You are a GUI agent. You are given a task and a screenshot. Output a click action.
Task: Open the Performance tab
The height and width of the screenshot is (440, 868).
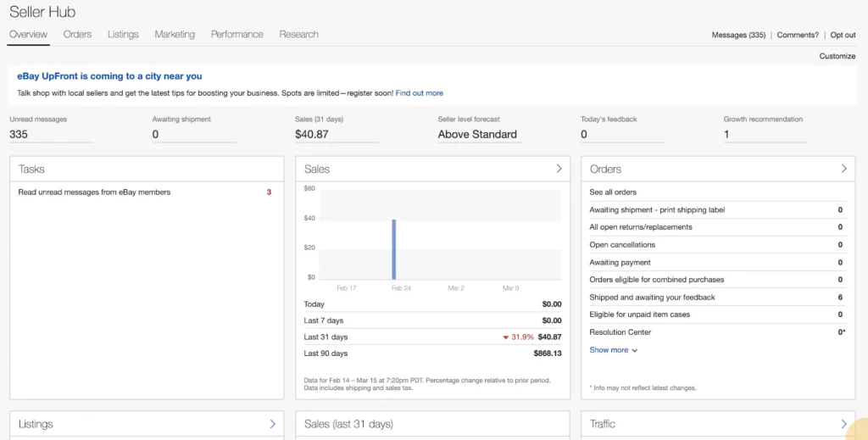[237, 34]
